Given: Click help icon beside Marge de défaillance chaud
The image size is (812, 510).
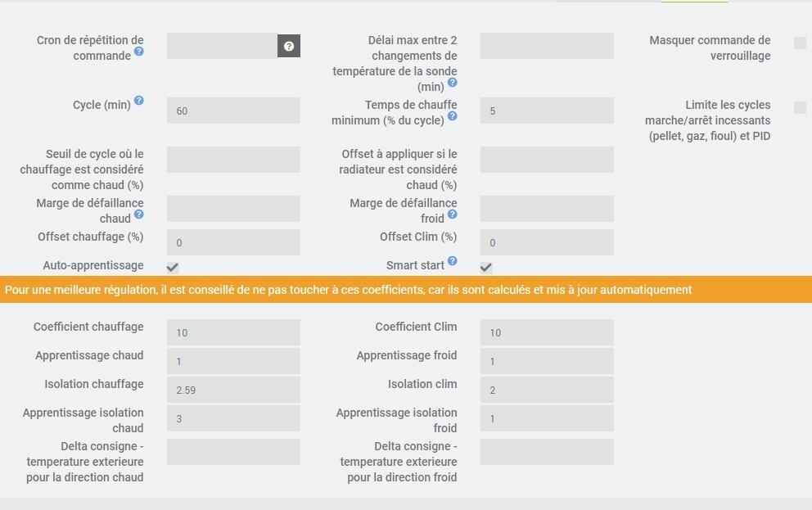Looking at the screenshot, I should [x=139, y=214].
